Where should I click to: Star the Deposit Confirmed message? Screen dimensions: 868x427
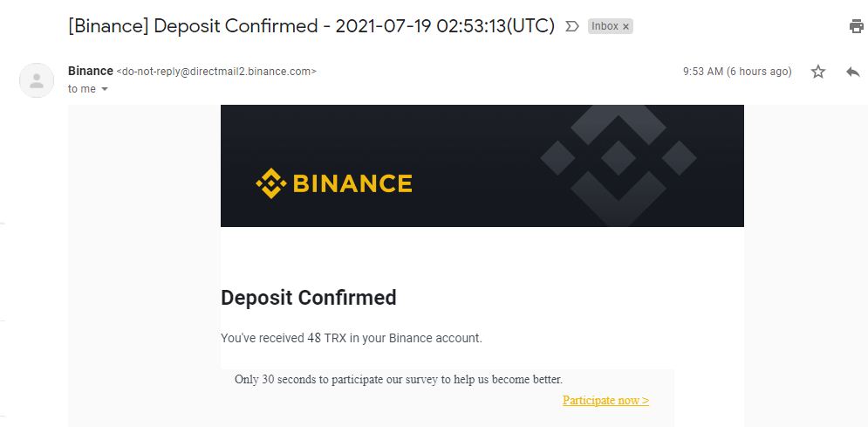(x=818, y=72)
